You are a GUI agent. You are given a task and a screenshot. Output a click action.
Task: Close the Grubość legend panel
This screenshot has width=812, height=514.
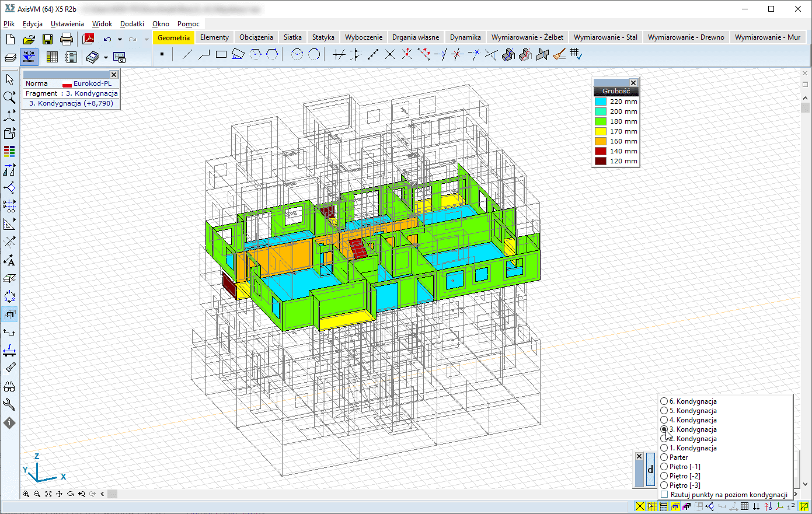pyautogui.click(x=633, y=83)
